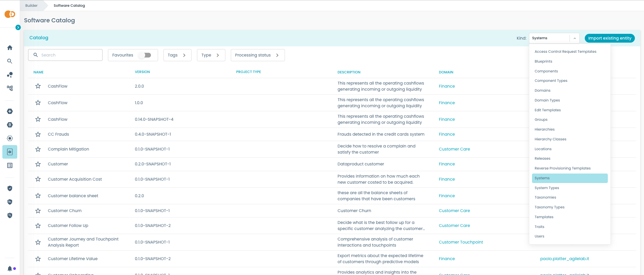The height and width of the screenshot is (275, 644).
Task: Click the Import existing entity button
Action: 609,38
